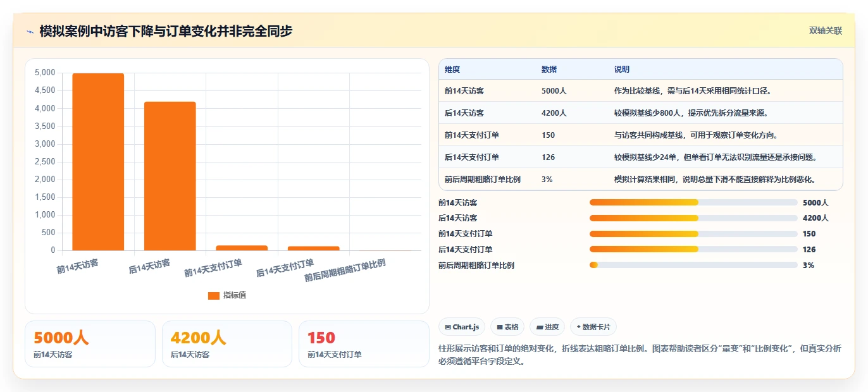Click table cell 5000人
The width and height of the screenshot is (868, 392).
pyautogui.click(x=554, y=91)
